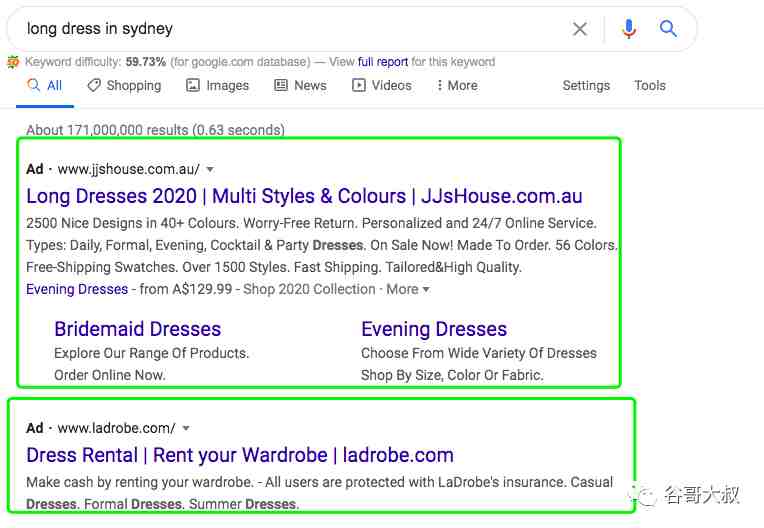The height and width of the screenshot is (528, 764).
Task: Click 'Shop By Size, Color Or Fabric.' text
Action: pyautogui.click(x=452, y=375)
